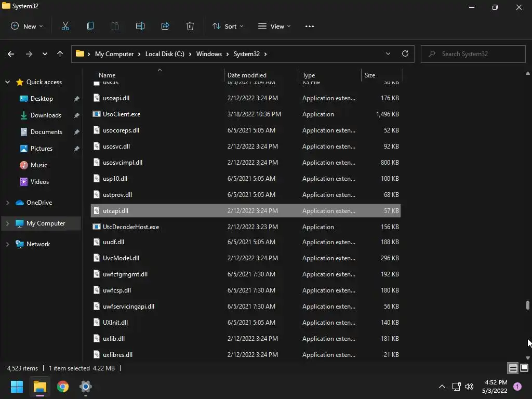
Task: Select Network in navigation pane
Action: [38, 244]
